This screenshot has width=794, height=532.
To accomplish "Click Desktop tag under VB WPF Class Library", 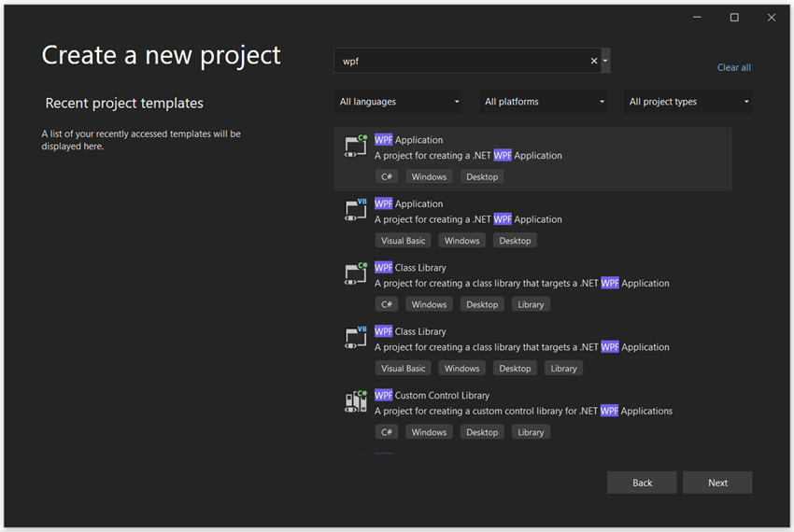I will [x=515, y=368].
